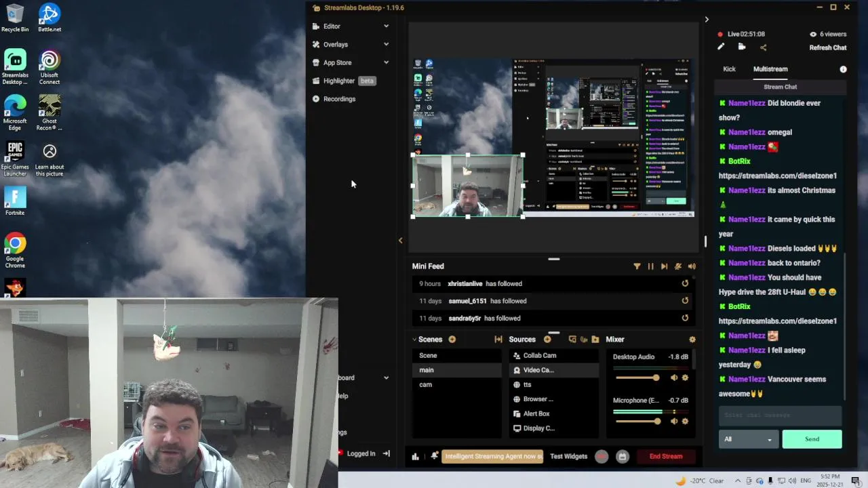Add a folder in Sources panel
The image size is (868, 488).
tap(595, 340)
